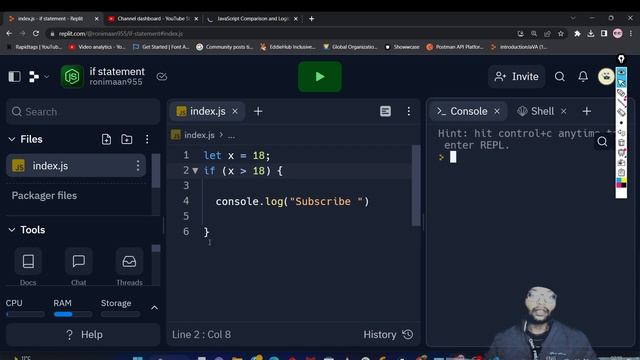Click the console.log line of code

292,201
